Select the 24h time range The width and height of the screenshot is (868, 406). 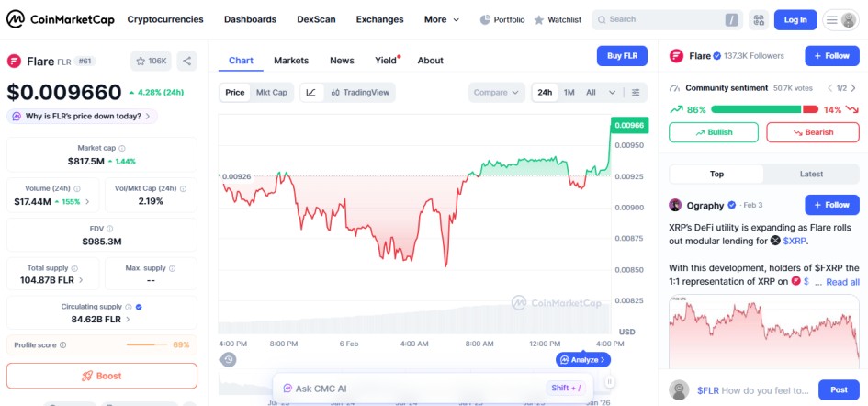click(545, 93)
